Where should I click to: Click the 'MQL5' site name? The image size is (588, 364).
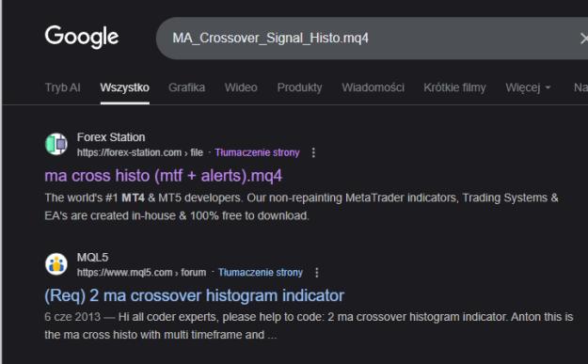[x=92, y=257]
